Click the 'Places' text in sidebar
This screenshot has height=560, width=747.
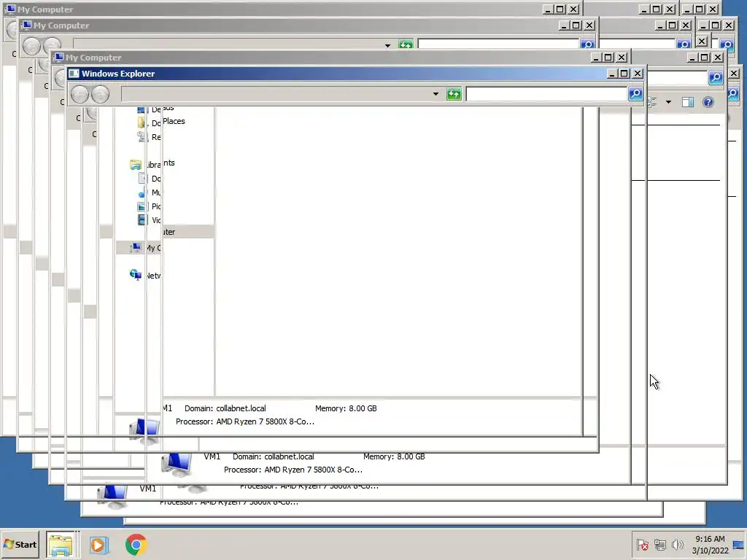(x=174, y=122)
